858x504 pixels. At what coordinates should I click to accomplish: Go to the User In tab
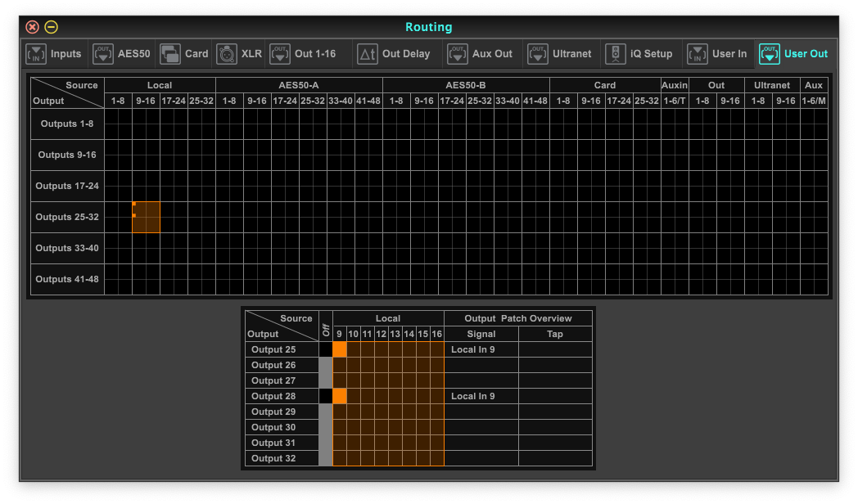point(729,54)
